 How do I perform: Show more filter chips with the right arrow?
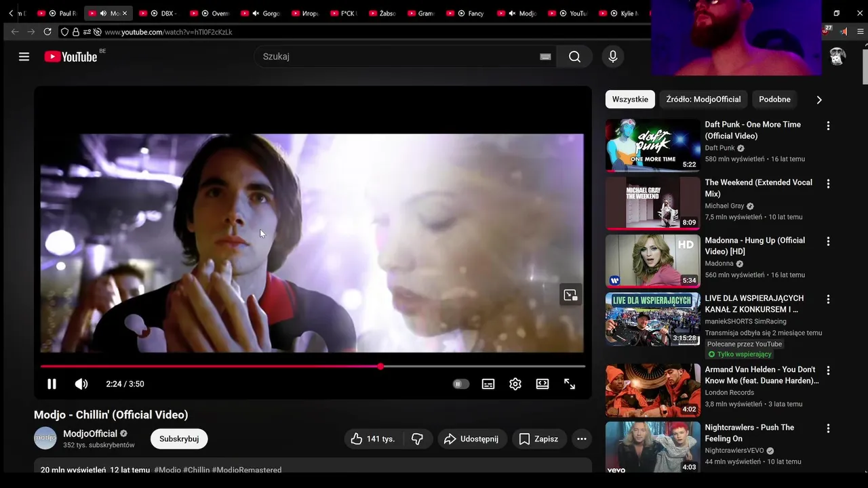(819, 100)
